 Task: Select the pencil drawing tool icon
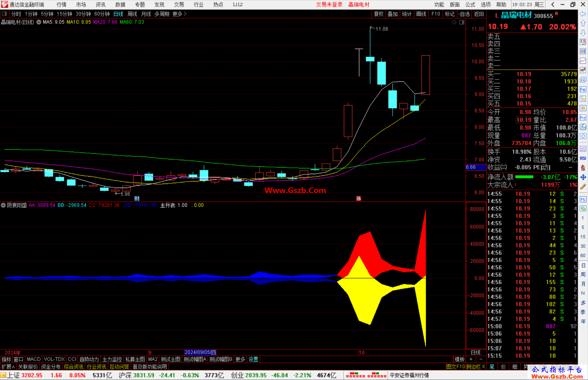pos(583,187)
